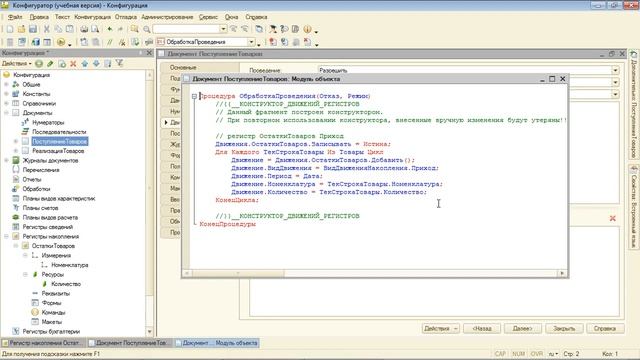Click the red Delete cross in the Configuration panel toolbar
The height and width of the screenshot is (360, 640).
click(73, 64)
